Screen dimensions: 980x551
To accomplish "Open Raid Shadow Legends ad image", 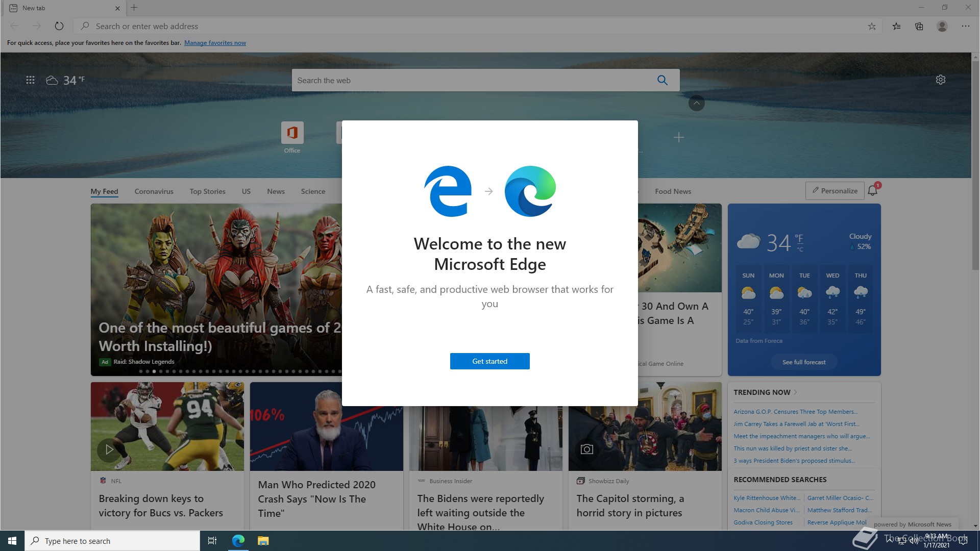I will tap(216, 289).
